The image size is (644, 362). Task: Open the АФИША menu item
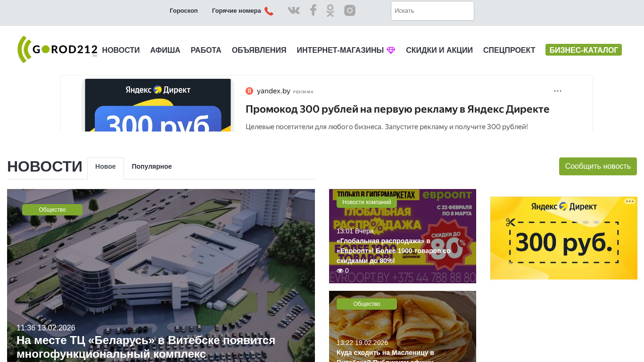point(165,50)
